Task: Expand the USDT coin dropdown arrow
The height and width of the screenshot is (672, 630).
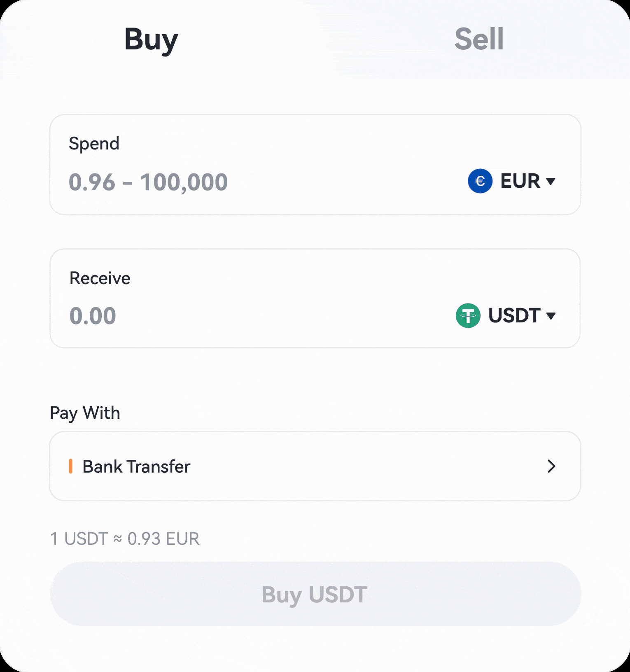Action: (551, 316)
